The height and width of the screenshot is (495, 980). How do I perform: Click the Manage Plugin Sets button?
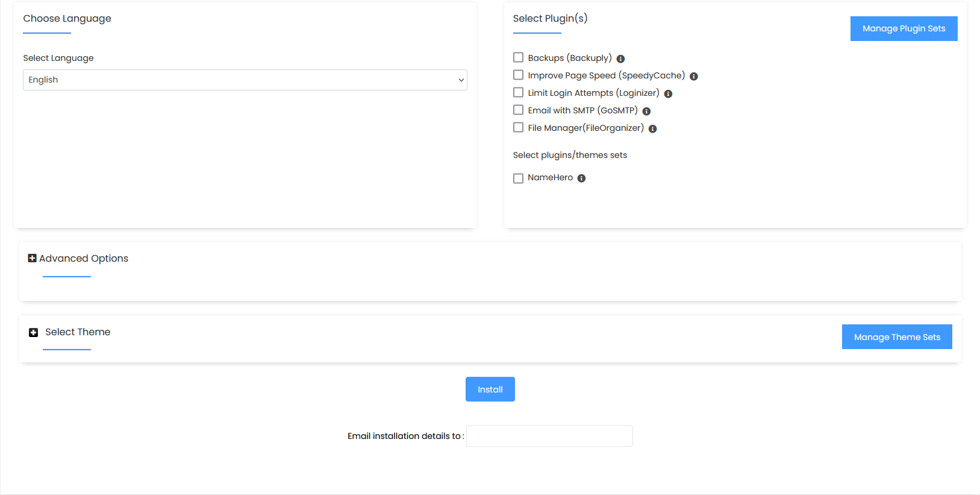(904, 28)
